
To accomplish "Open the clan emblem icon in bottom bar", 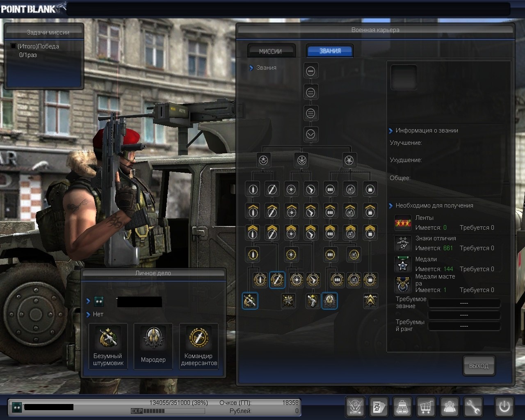I will tap(355, 407).
